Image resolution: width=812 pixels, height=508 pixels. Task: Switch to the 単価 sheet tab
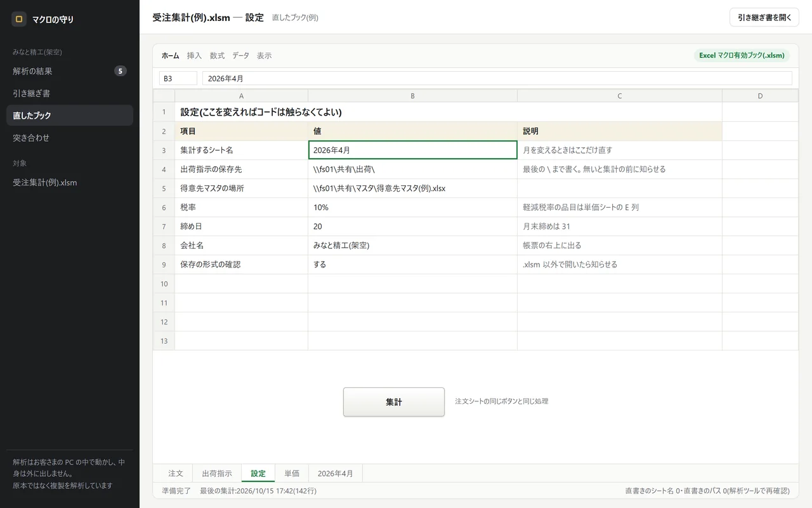[292, 473]
